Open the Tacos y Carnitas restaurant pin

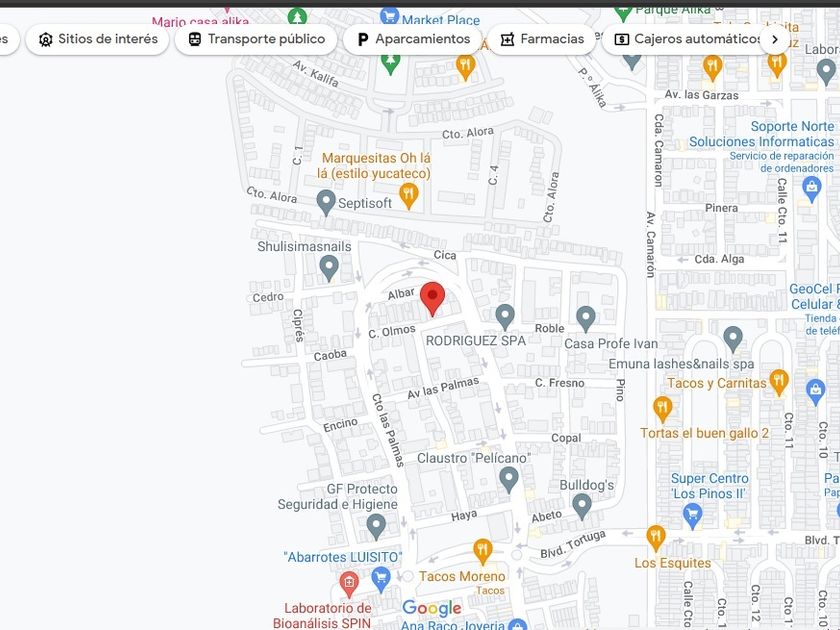coord(779,382)
